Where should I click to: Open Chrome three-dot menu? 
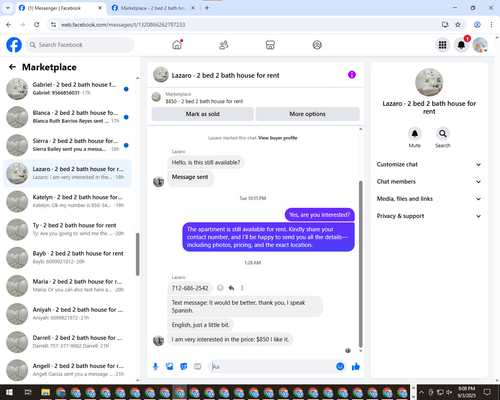click(x=491, y=25)
